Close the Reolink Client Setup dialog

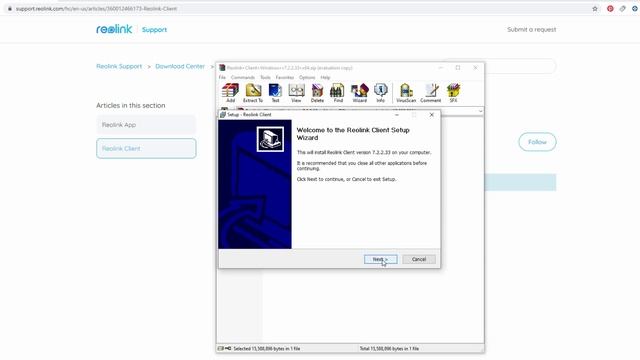(431, 115)
